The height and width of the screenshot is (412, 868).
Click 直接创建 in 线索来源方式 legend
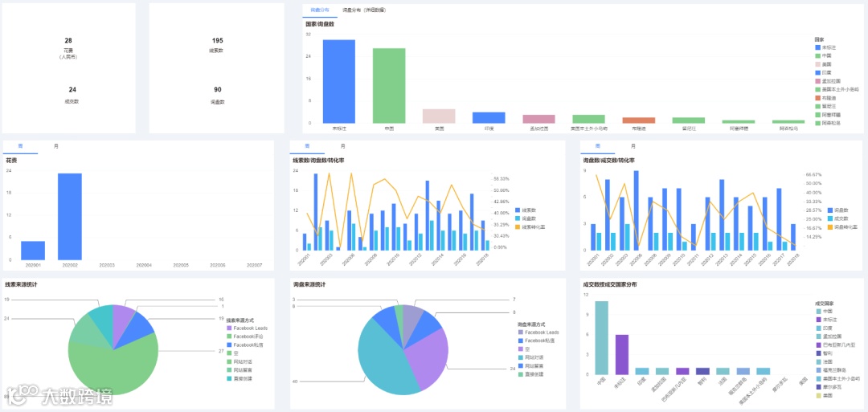pos(239,379)
